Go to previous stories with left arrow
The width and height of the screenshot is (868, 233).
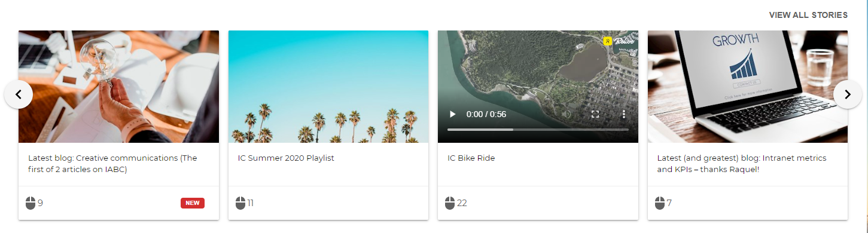19,94
